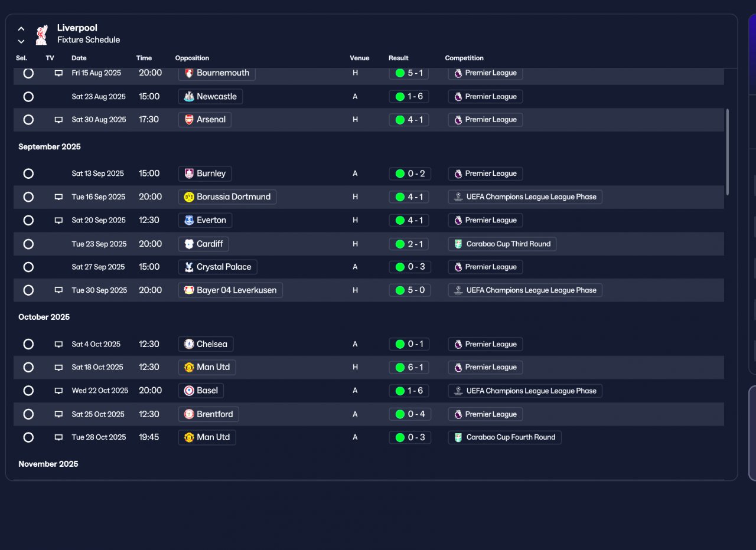
Task: Select the radio for Everton fixture
Action: pos(28,220)
